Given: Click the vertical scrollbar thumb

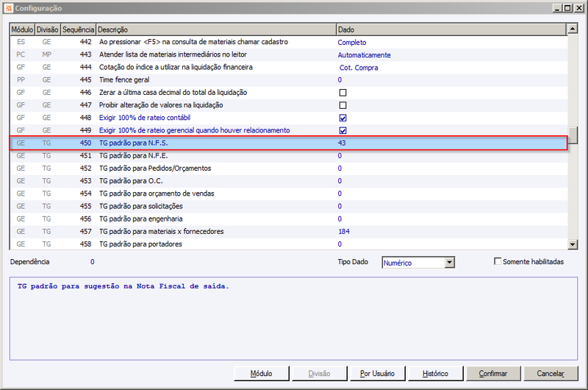Looking at the screenshot, I should pos(573,135).
